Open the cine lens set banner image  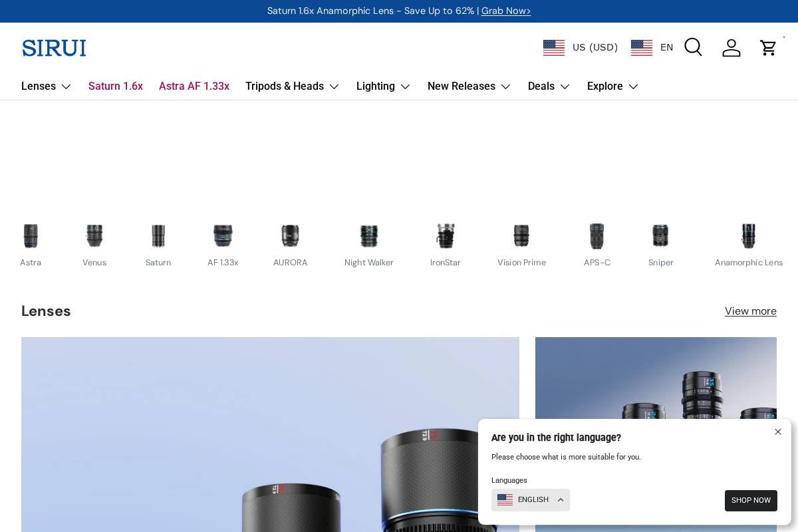pos(656,378)
